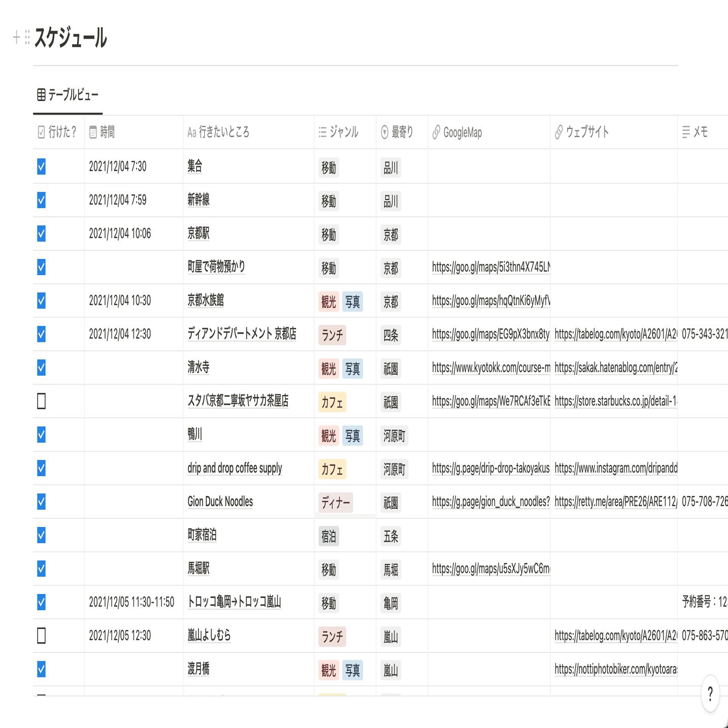Screen dimensions: 728x728
Task: Open 亀岡 station tag
Action: pos(391,603)
